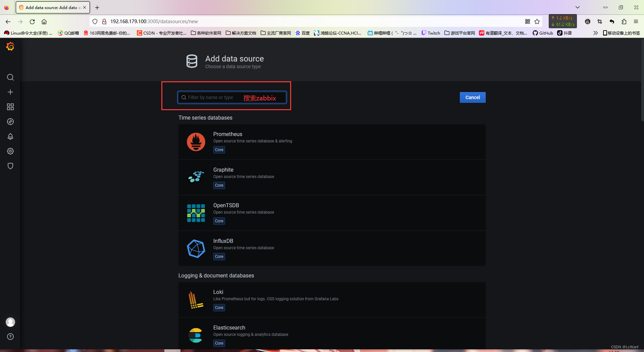Select the InfluxDB logo icon
644x352 pixels.
196,249
